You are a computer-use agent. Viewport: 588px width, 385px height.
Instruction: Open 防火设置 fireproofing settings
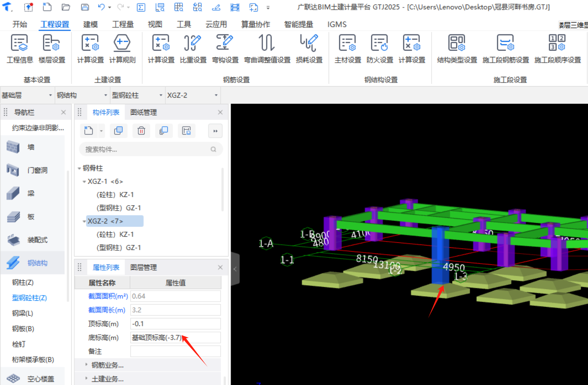pos(379,49)
